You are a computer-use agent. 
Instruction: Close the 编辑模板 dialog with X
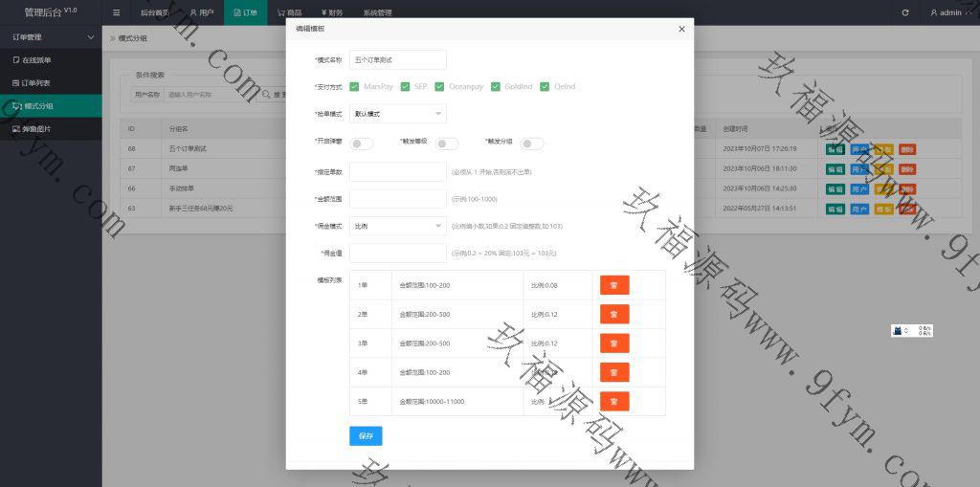[681, 29]
